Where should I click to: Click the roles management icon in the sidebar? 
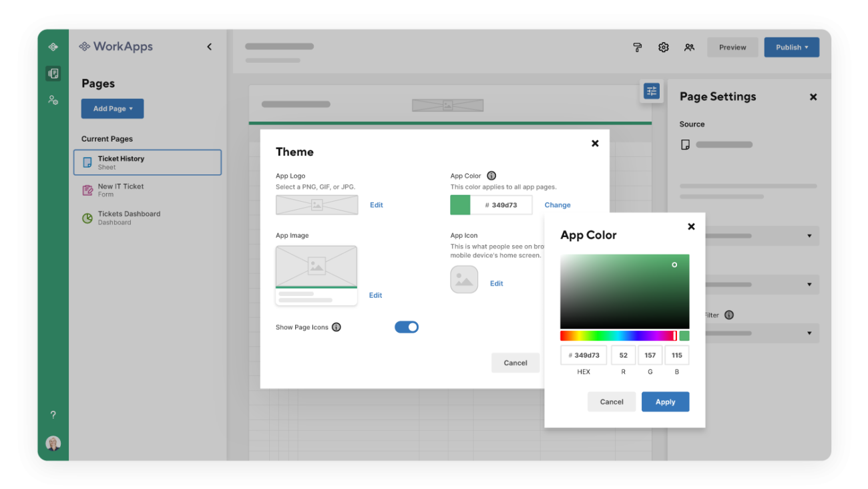[53, 100]
